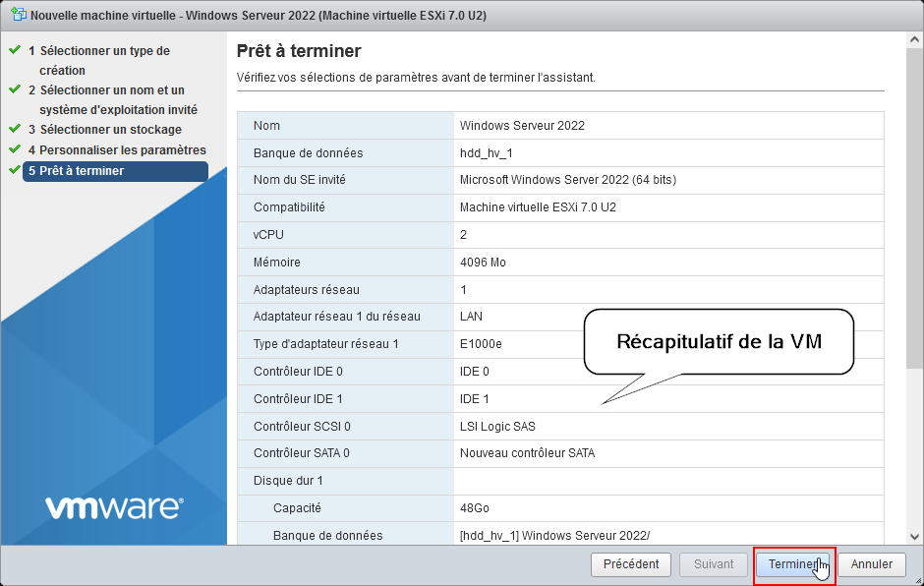Click the 'Disque dur 1' row label

[x=288, y=481]
